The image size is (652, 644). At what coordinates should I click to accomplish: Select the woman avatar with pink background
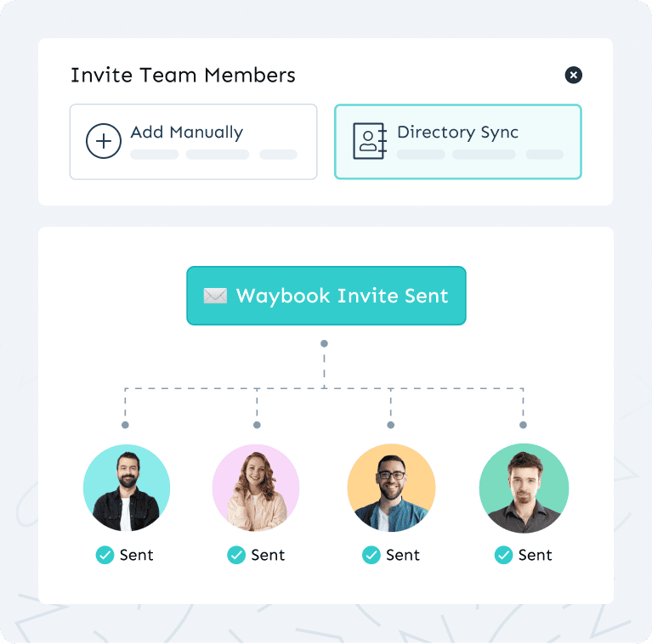click(x=256, y=488)
